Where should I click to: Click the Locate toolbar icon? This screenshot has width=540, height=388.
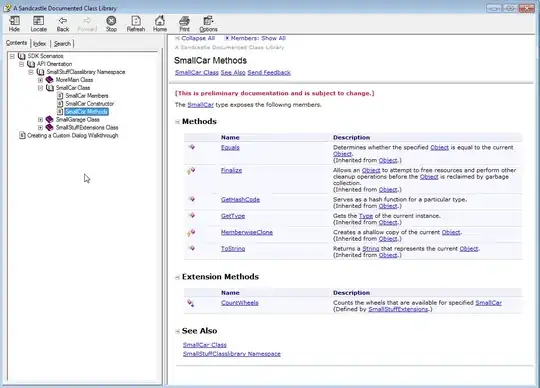39,24
